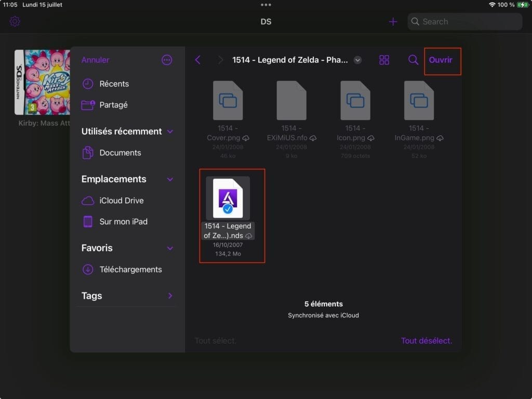The height and width of the screenshot is (399, 532).
Task: Collapse the Favoris section
Action: 170,248
